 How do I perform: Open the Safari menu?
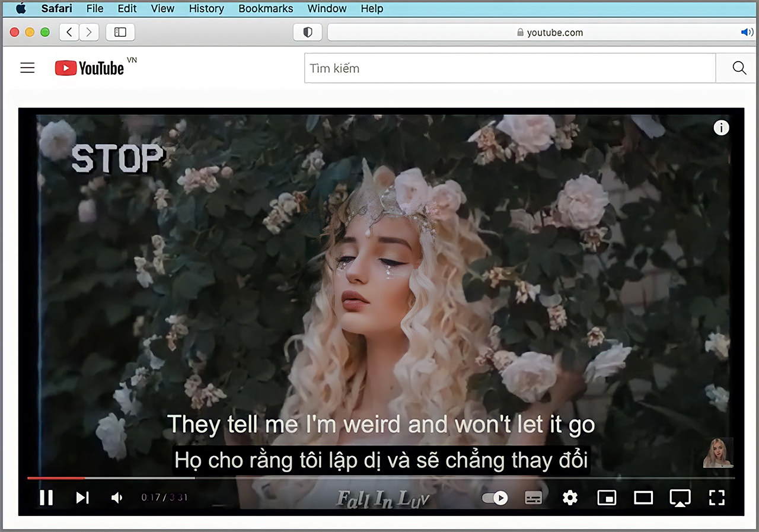coord(57,8)
